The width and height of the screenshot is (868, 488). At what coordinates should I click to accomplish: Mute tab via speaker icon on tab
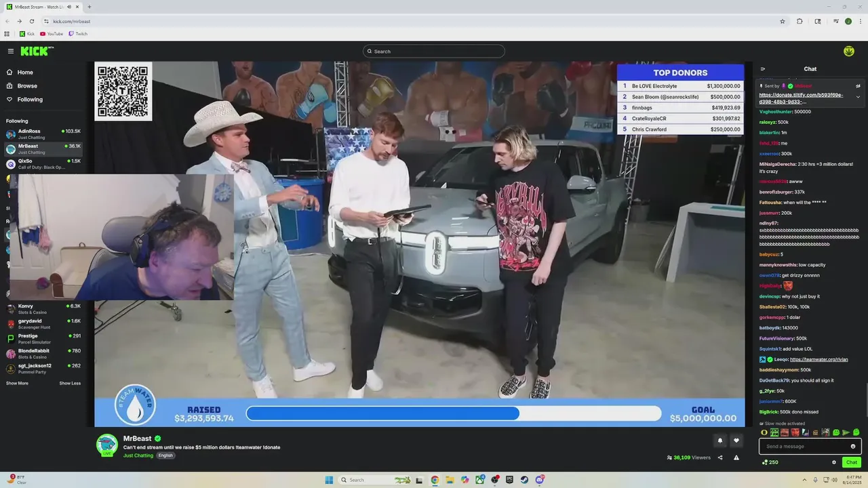pos(71,7)
